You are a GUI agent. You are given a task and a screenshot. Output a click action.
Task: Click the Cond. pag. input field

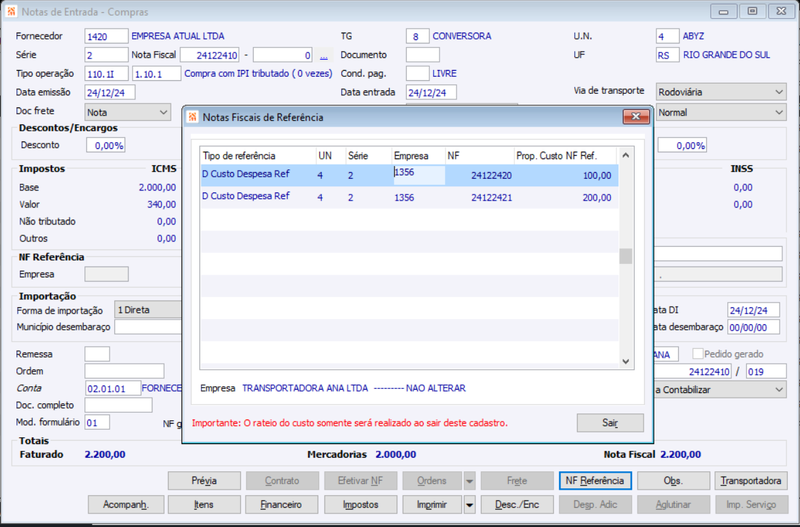pos(417,73)
